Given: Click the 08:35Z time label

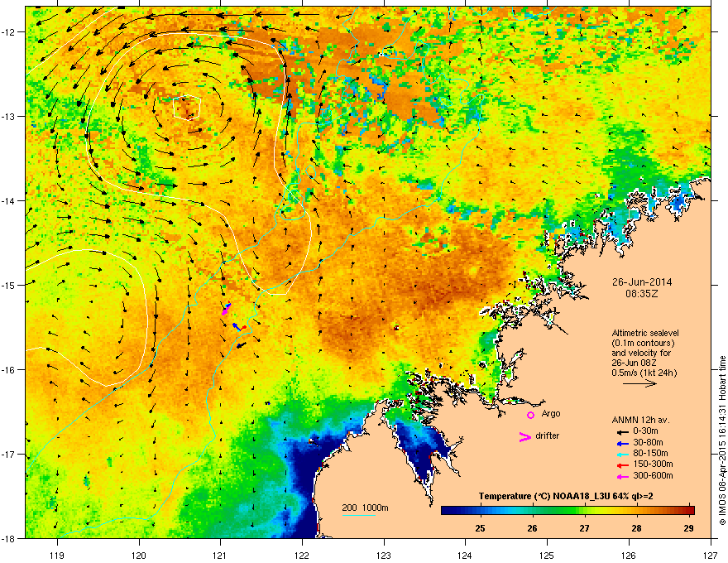Looking at the screenshot, I should (642, 294).
